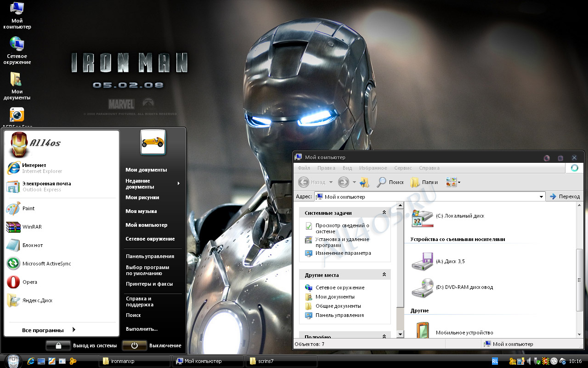
Task: Click the RU language indicator
Action: tap(495, 361)
